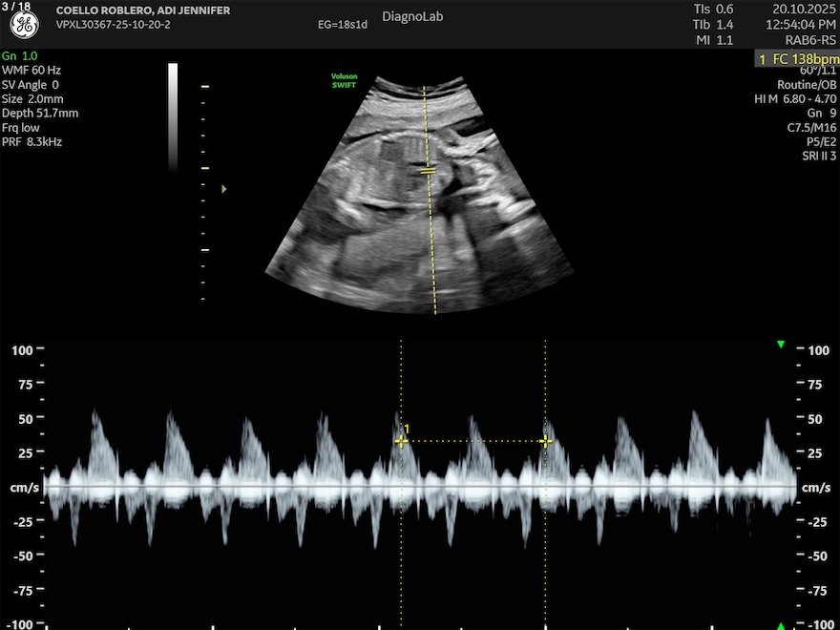Click the RAB6-RS probe label
This screenshot has height=630, width=840.
click(x=808, y=40)
